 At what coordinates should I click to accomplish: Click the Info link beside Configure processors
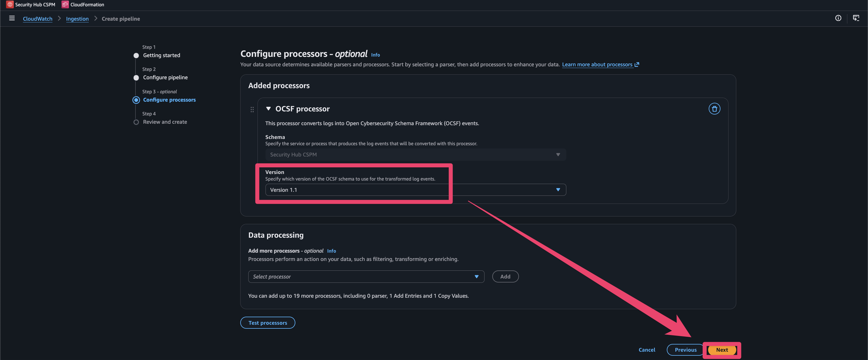375,55
